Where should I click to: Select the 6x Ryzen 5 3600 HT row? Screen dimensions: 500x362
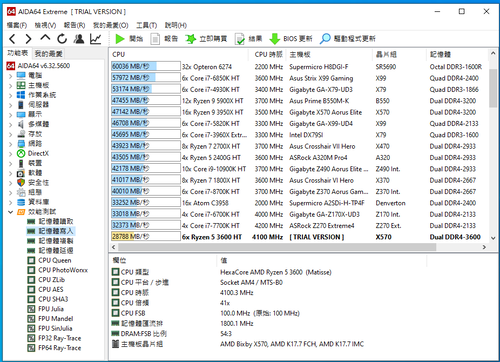(299, 237)
